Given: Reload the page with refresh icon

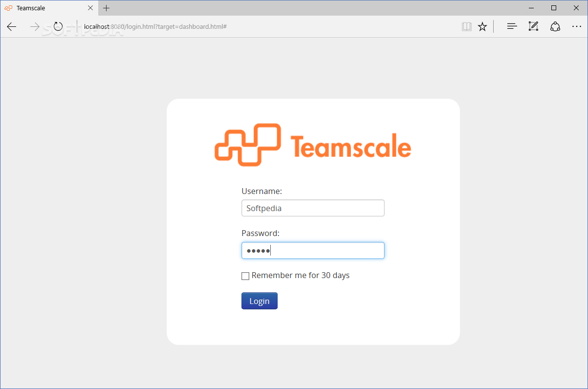Looking at the screenshot, I should tap(58, 26).
